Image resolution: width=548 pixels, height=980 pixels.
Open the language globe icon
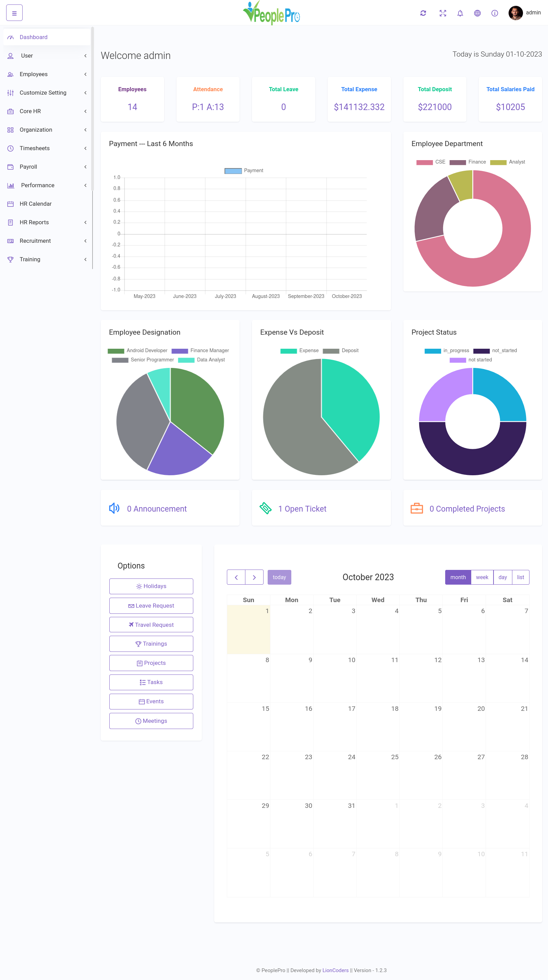click(477, 13)
